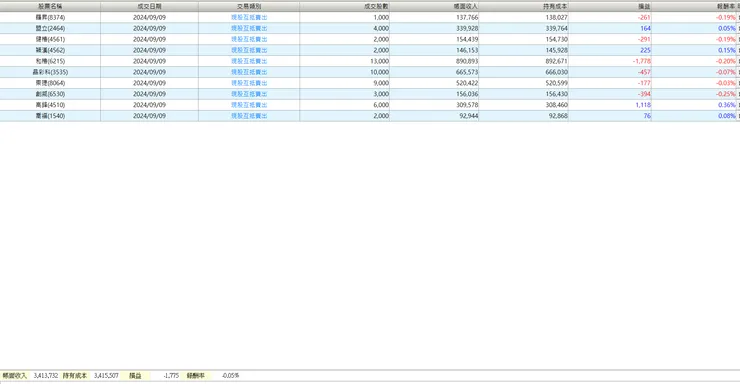Sort by the 成交股數 column header
The height and width of the screenshot is (384, 740).
point(345,7)
